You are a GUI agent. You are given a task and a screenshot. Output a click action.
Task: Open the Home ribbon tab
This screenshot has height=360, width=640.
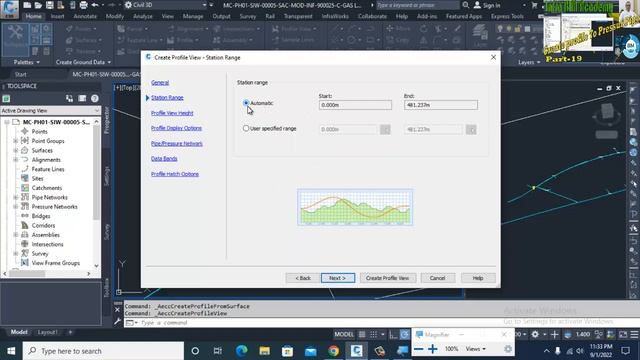pos(33,16)
